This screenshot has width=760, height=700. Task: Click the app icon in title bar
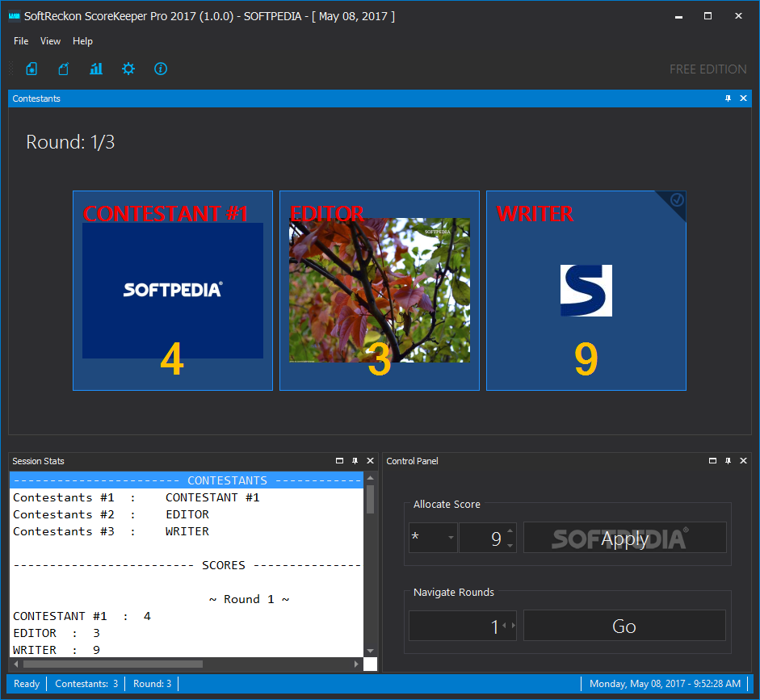[x=14, y=16]
